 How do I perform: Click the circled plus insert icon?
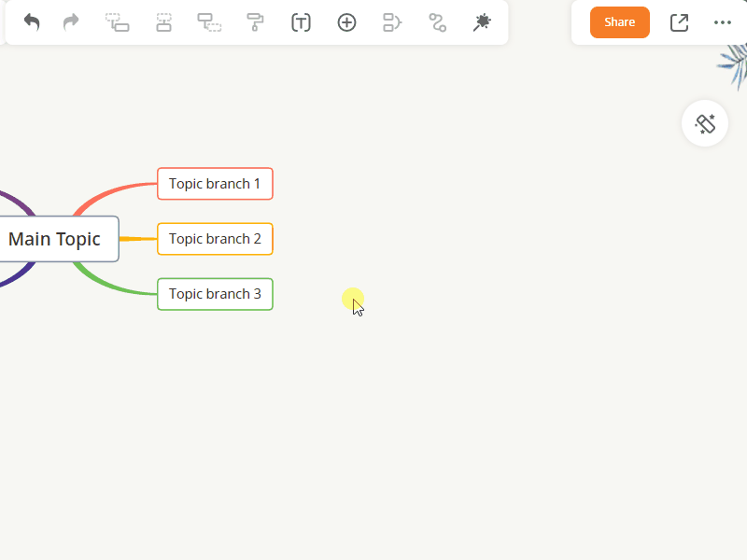pos(346,22)
